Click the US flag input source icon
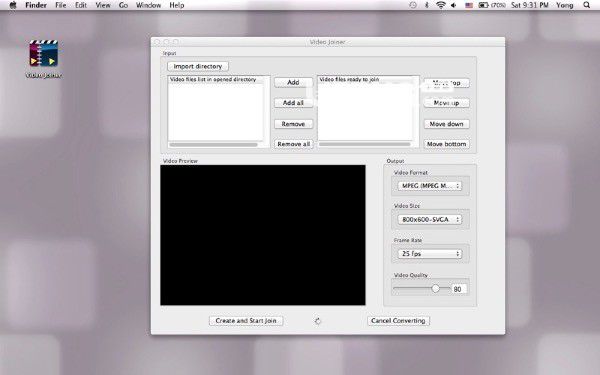Image resolution: width=600 pixels, height=375 pixels. point(469,5)
